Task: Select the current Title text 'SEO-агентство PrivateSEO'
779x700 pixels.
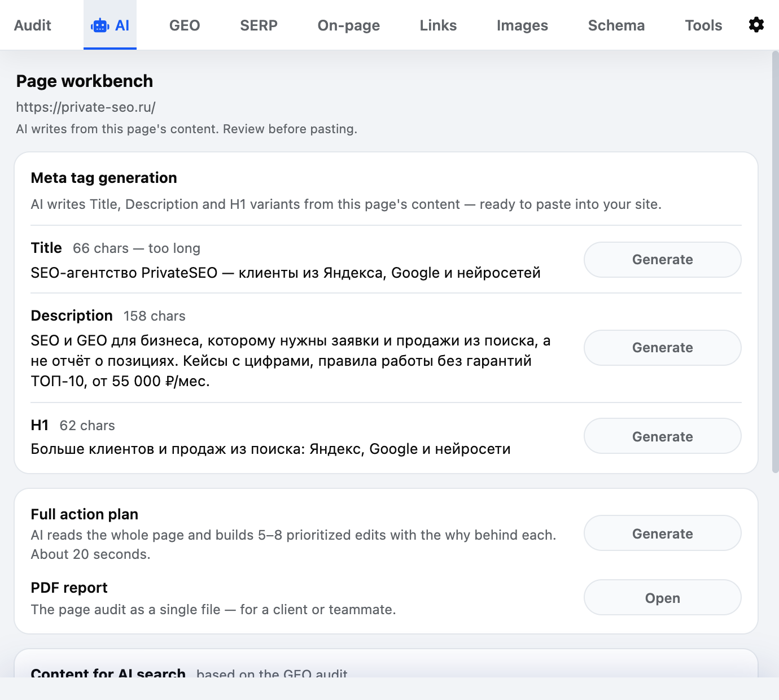Action: tap(124, 273)
